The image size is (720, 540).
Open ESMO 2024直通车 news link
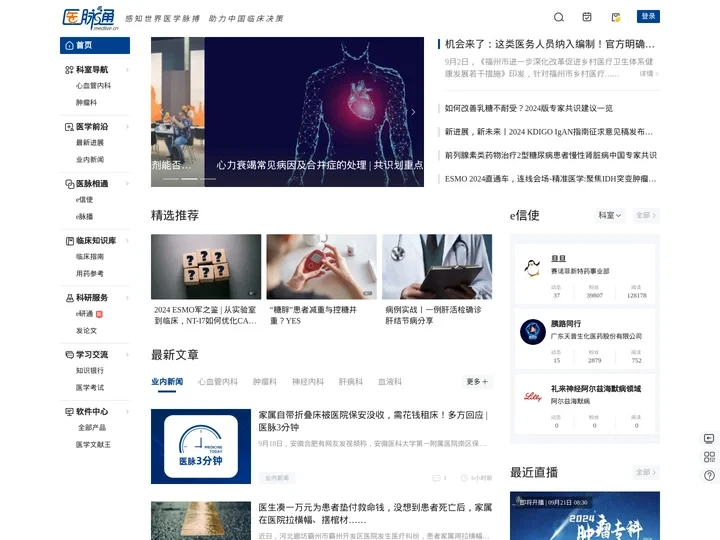tap(550, 179)
